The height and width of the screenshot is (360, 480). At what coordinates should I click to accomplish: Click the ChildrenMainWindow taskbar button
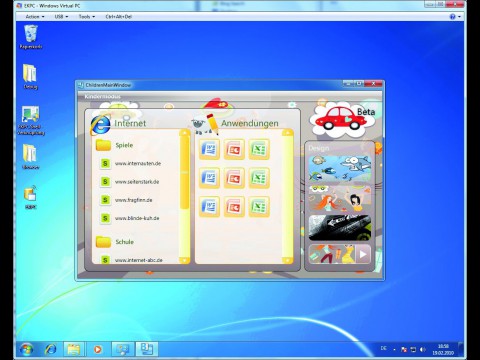(x=147, y=349)
